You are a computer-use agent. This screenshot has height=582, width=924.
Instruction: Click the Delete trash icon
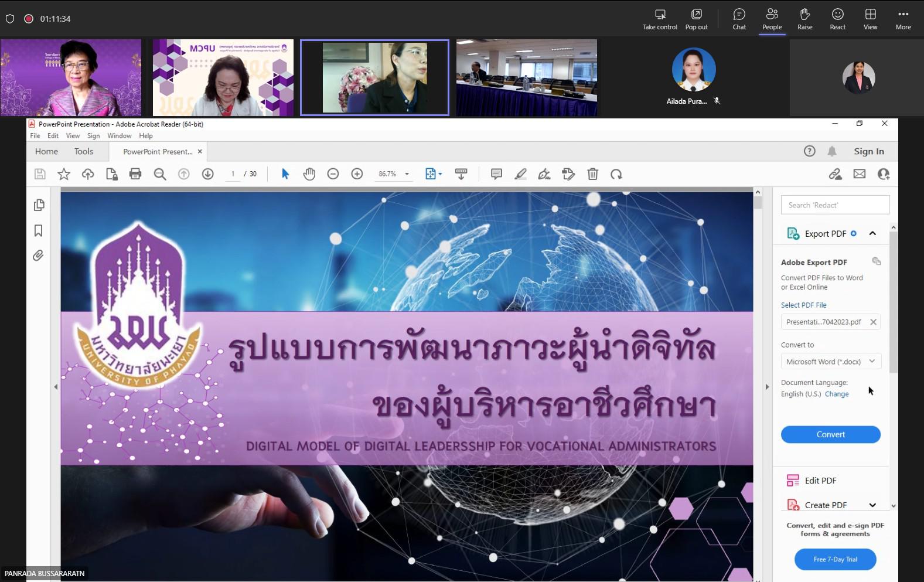tap(593, 174)
